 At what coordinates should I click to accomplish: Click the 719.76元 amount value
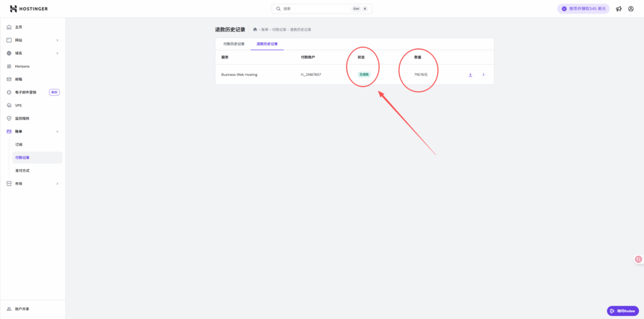tap(421, 75)
